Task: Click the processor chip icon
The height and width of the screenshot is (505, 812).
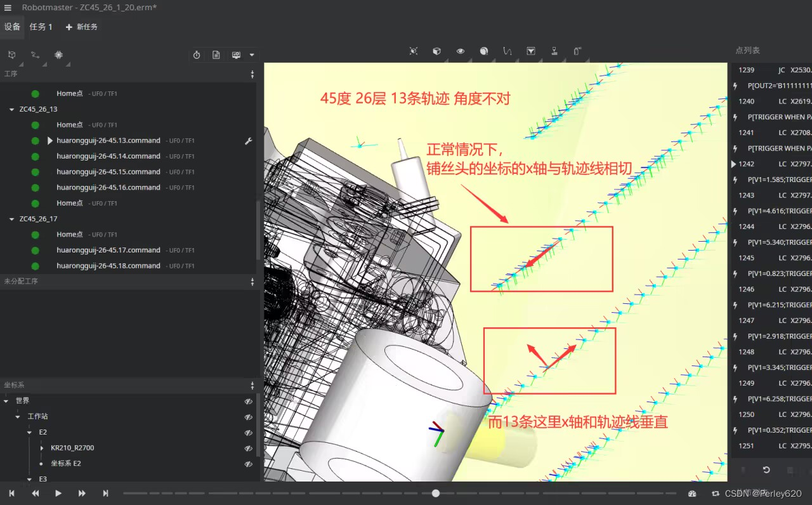Action: point(58,55)
